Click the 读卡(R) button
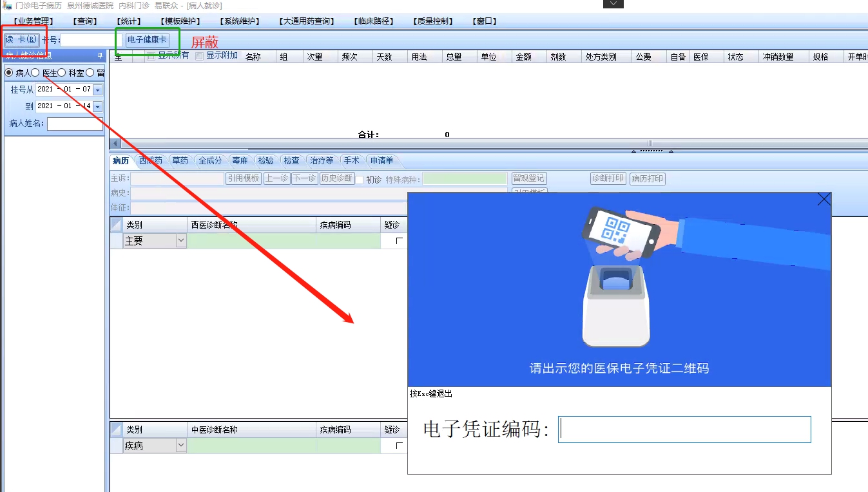The height and width of the screenshot is (492, 868). (22, 40)
